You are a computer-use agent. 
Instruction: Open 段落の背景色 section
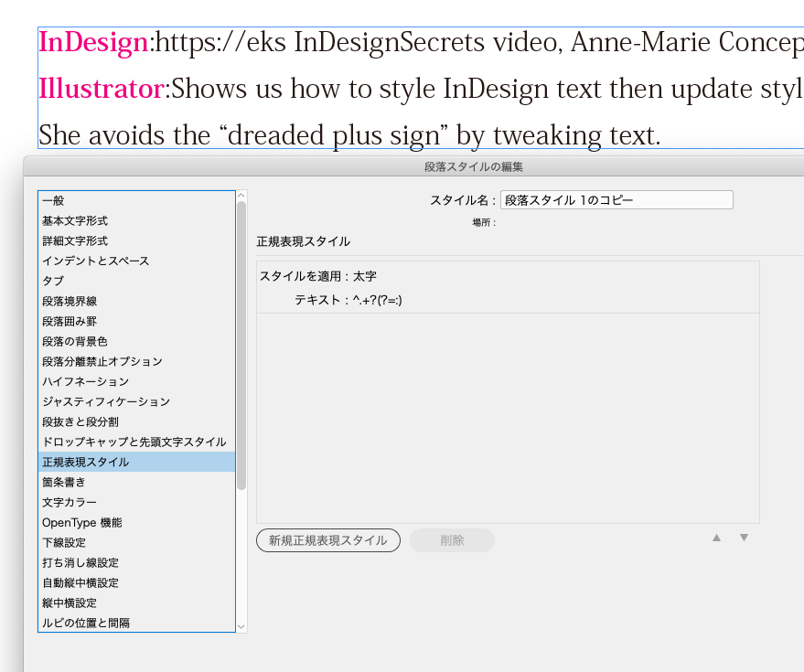pos(136,341)
